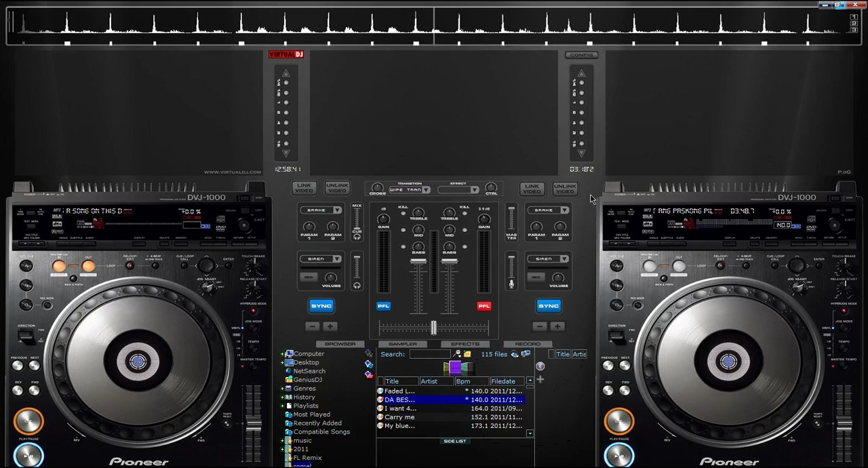
Task: Click the right deck Sync button
Action: pyautogui.click(x=549, y=306)
